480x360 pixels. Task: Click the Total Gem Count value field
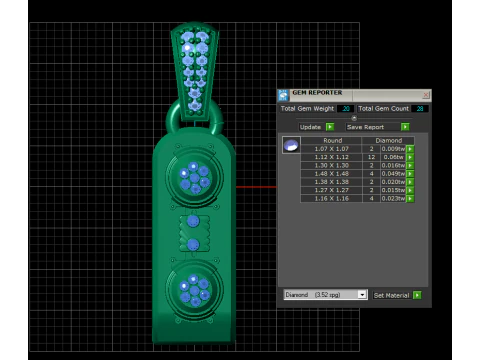pyautogui.click(x=420, y=109)
